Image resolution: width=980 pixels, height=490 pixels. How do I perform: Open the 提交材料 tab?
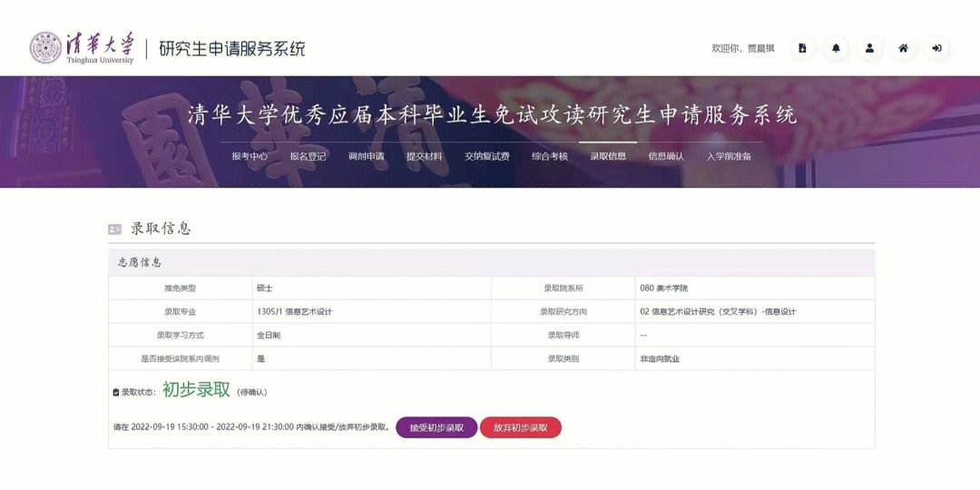pos(425,156)
